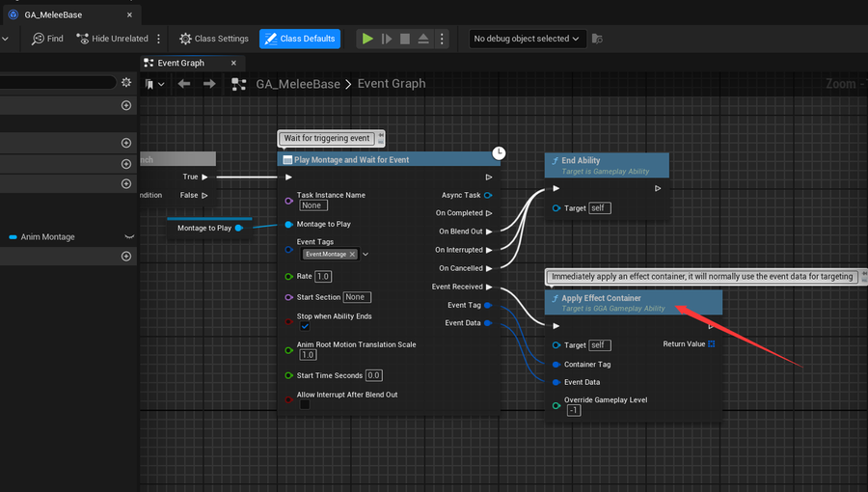The image size is (868, 492).
Task: Click Override Gameplay Level value field
Action: point(574,410)
